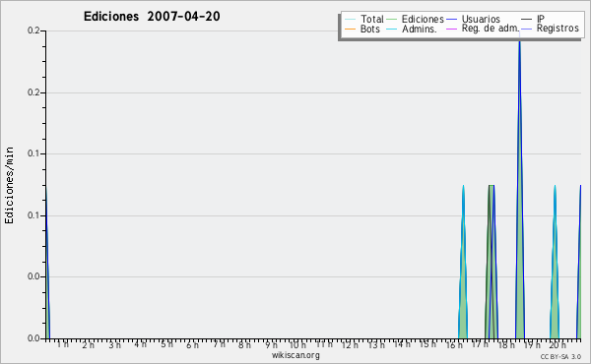Select the 'Total' legend label
591x364 pixels.
coord(372,19)
